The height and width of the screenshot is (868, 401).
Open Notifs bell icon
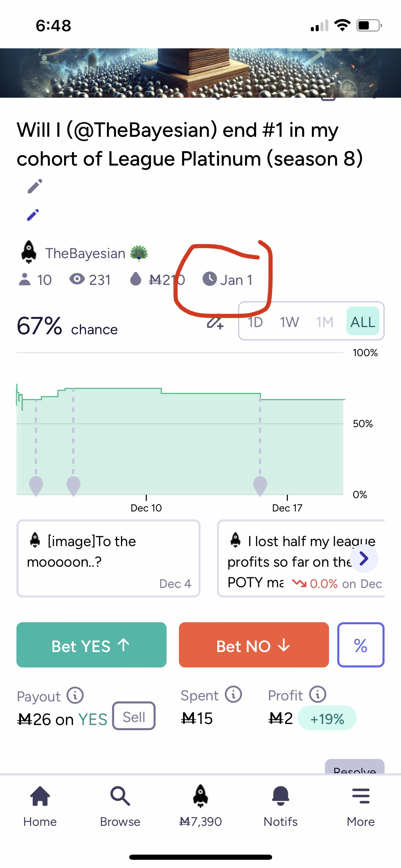click(280, 795)
